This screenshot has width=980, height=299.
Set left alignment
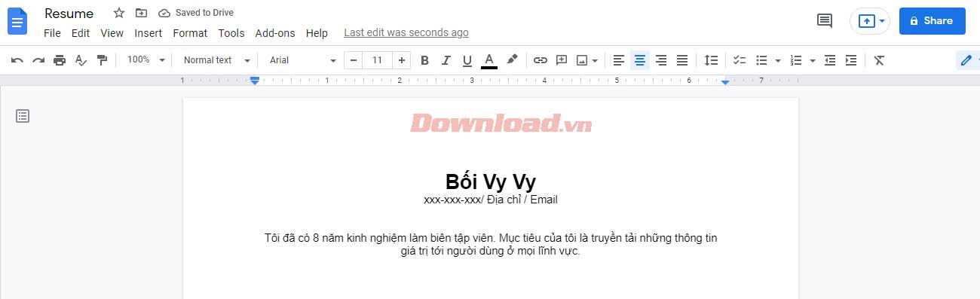(x=619, y=60)
